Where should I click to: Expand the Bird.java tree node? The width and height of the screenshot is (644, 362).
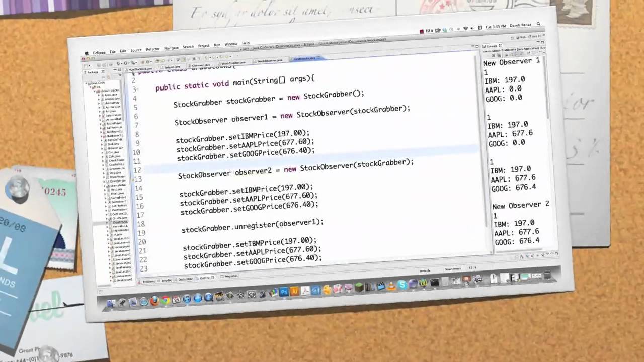(x=102, y=144)
